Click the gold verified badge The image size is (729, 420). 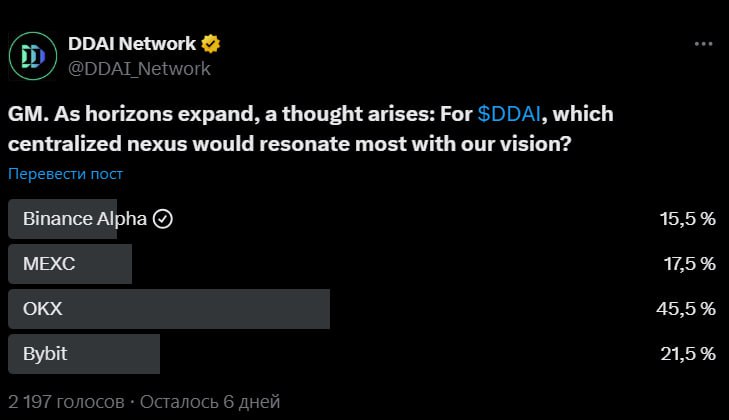tap(211, 44)
